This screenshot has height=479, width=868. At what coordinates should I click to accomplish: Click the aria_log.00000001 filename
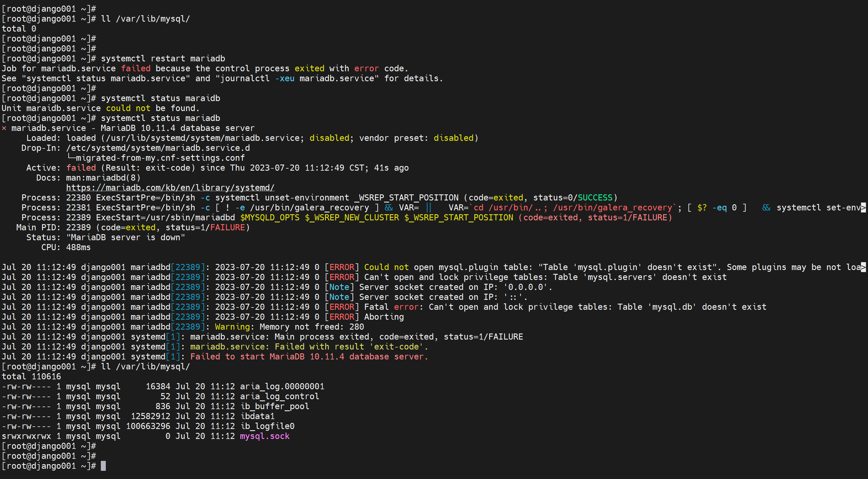click(x=282, y=386)
